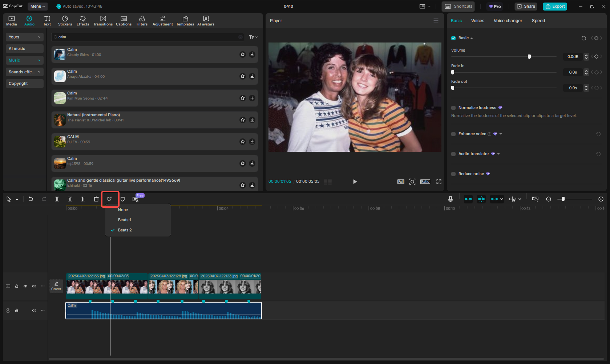Screen dimensions: 610x364
Task: Hide the main video track with eye icon
Action: click(25, 286)
